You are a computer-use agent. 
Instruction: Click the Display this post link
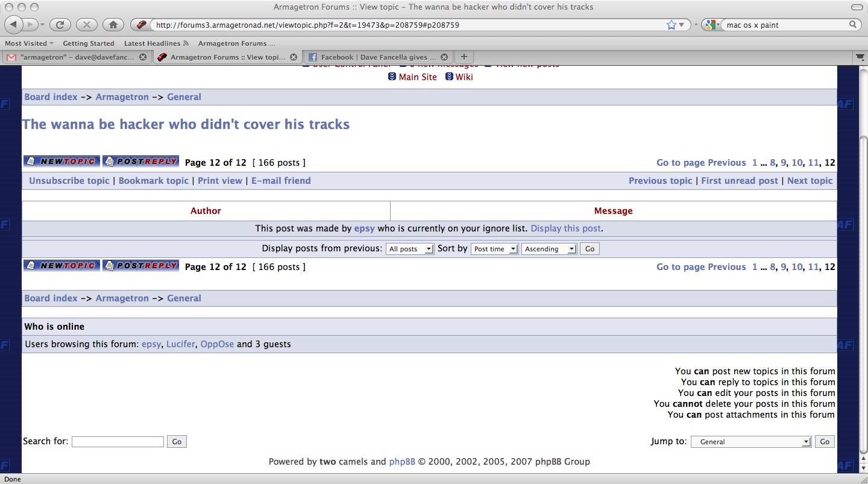point(565,228)
